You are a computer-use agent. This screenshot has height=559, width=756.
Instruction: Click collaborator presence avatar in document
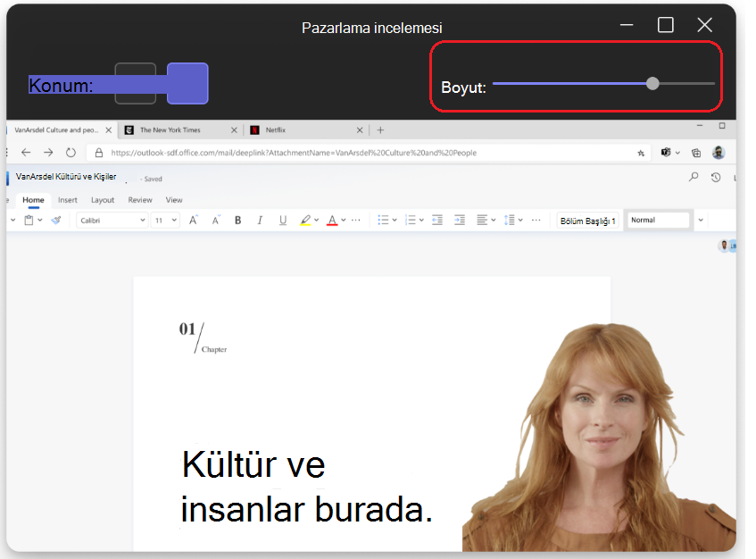725,246
